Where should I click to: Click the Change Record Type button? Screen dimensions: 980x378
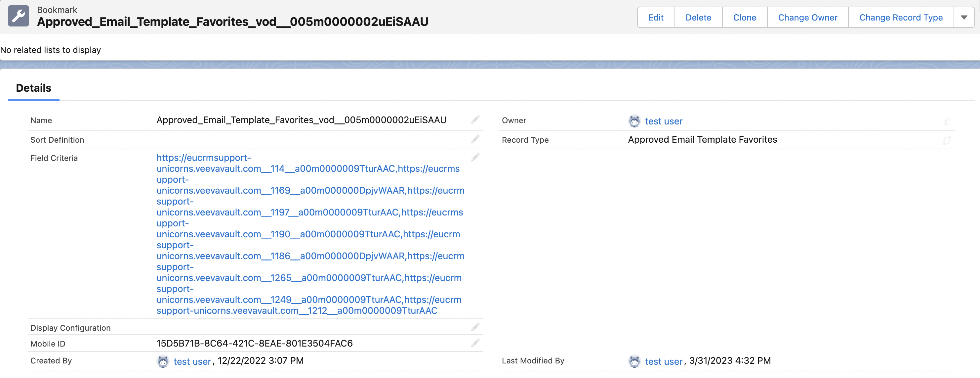901,18
